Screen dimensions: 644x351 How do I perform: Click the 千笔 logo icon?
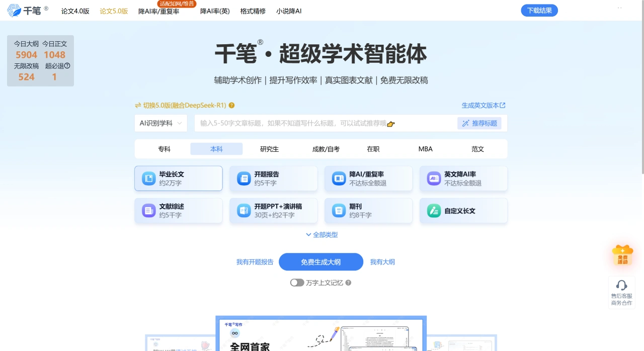tap(14, 10)
